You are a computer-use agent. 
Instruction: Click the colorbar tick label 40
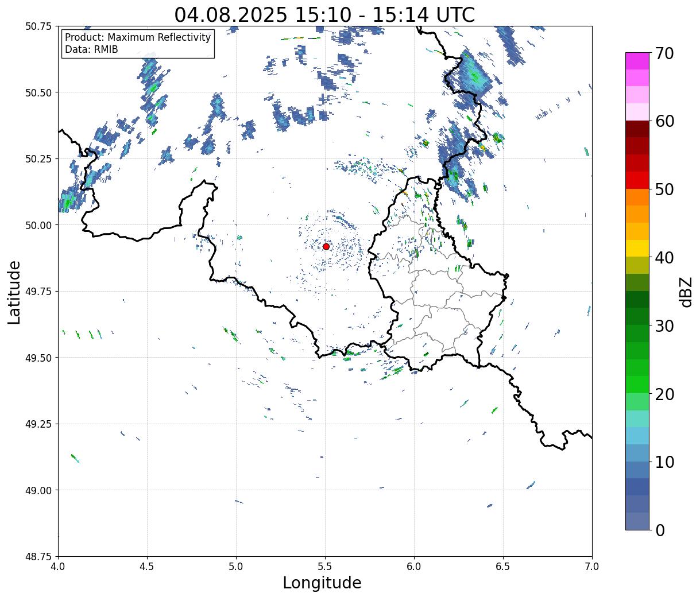[664, 258]
